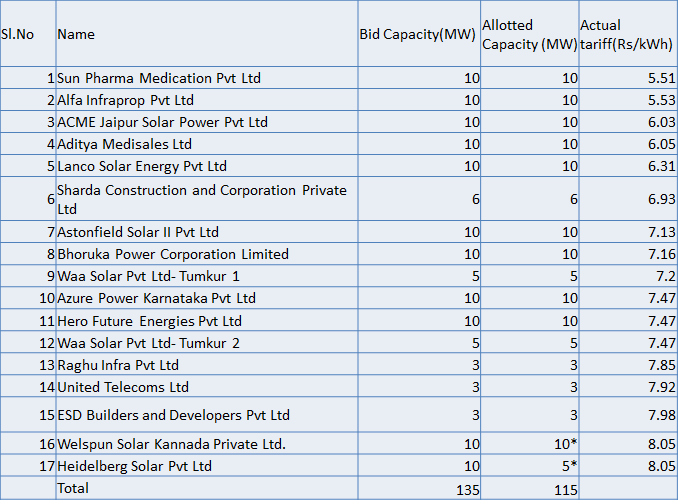This screenshot has height=500, width=678.
Task: Click serial number 6 cell
Action: click(x=28, y=199)
